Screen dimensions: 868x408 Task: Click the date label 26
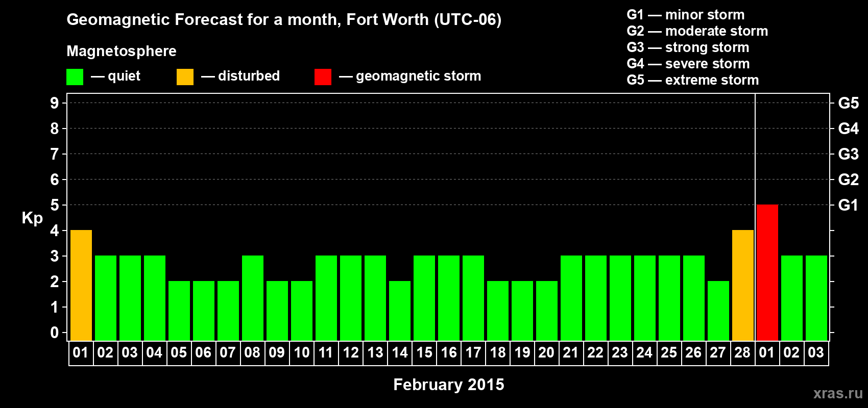(693, 353)
